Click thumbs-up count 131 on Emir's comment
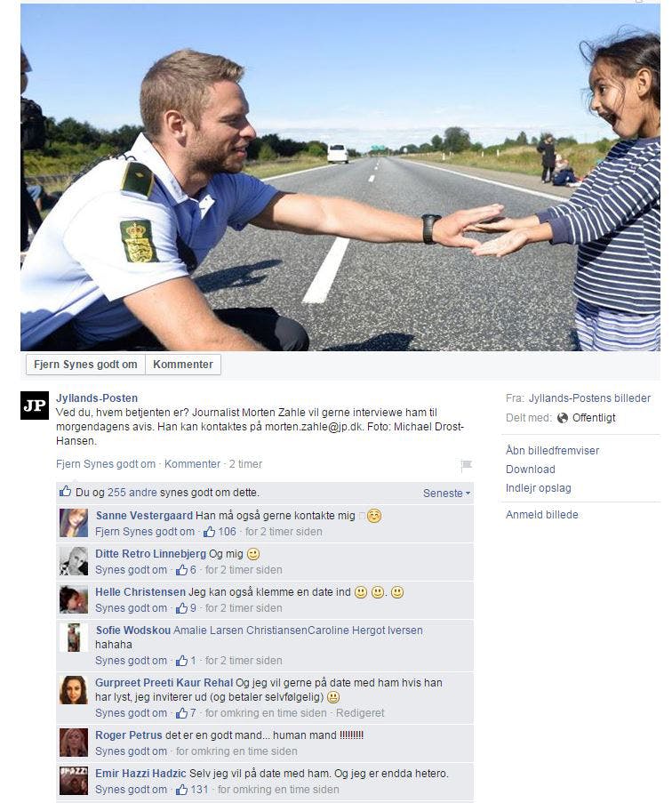This screenshot has height=803, width=672. pos(192,789)
